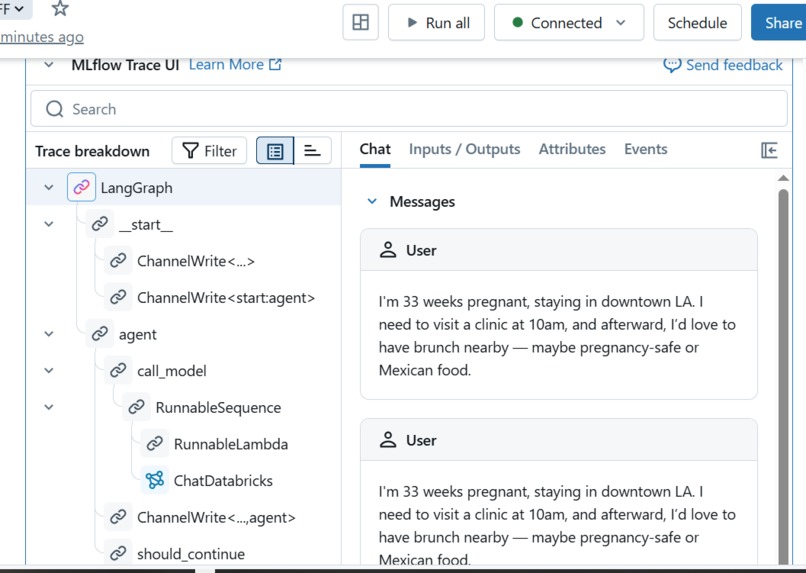
Task: Click the star favorite icon
Action: tap(60, 8)
